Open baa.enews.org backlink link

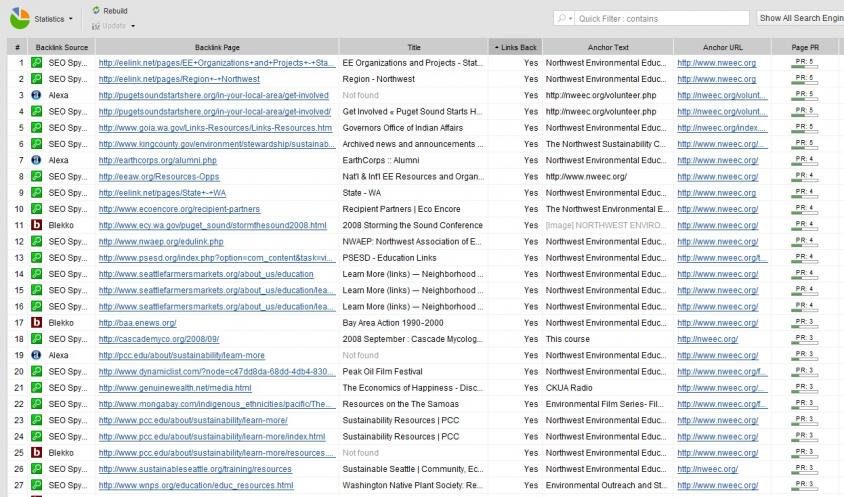tap(137, 323)
